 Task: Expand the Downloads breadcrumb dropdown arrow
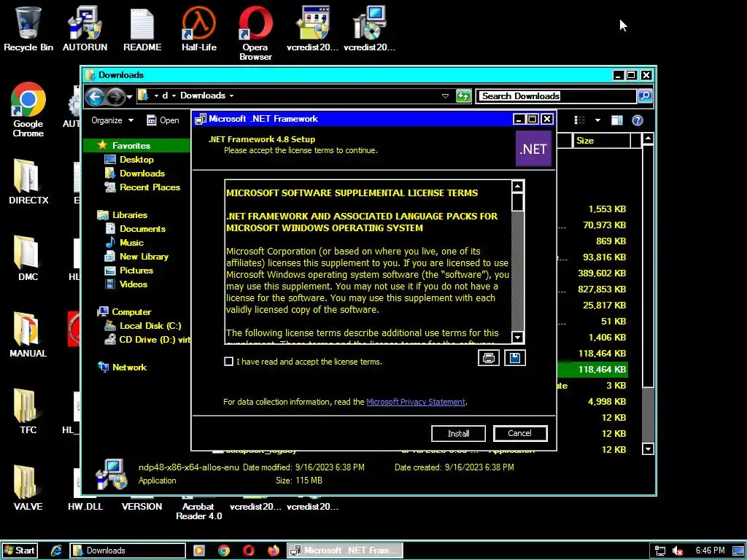231,96
